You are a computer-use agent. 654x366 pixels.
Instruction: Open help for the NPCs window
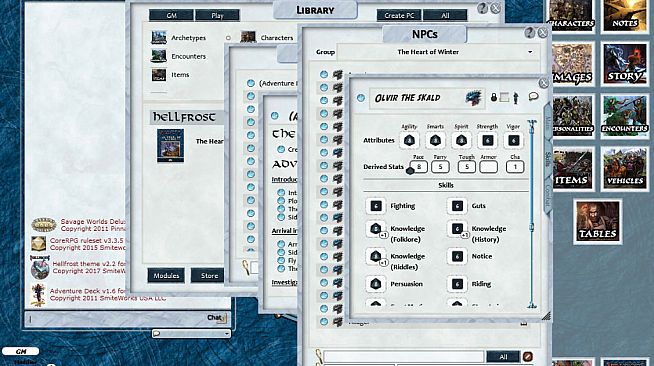[529, 33]
